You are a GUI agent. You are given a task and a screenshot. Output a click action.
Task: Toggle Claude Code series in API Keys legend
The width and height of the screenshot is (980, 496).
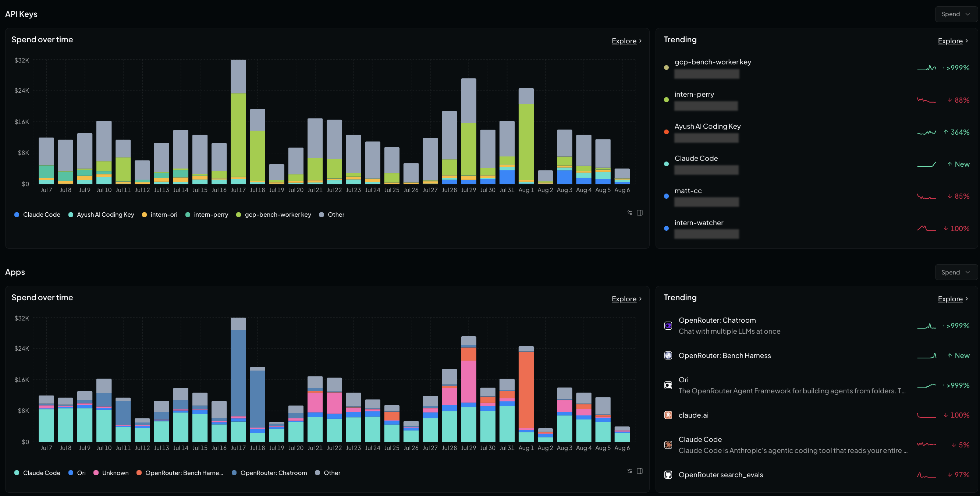[x=37, y=215]
